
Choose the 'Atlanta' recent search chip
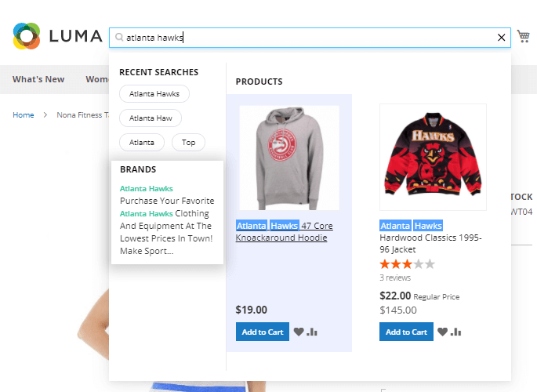click(142, 142)
